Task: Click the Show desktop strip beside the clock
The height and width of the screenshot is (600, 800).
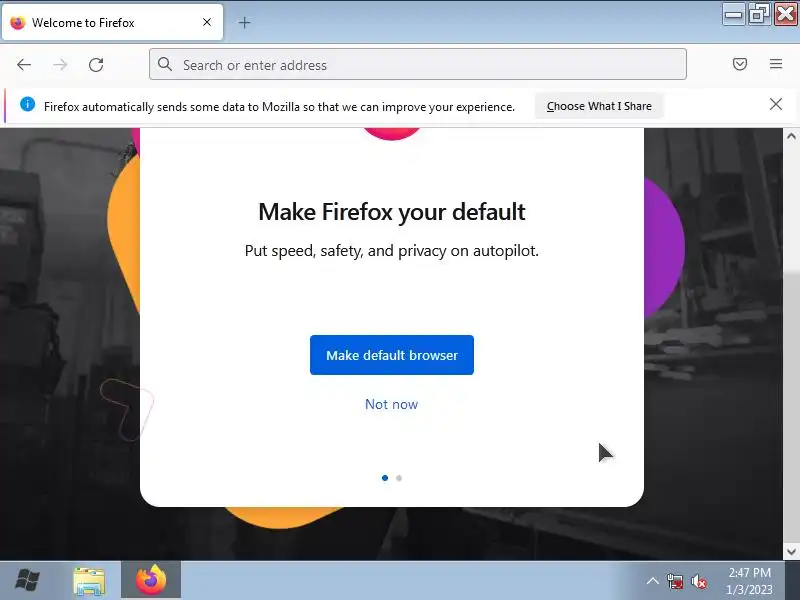Action: pyautogui.click(x=792, y=581)
